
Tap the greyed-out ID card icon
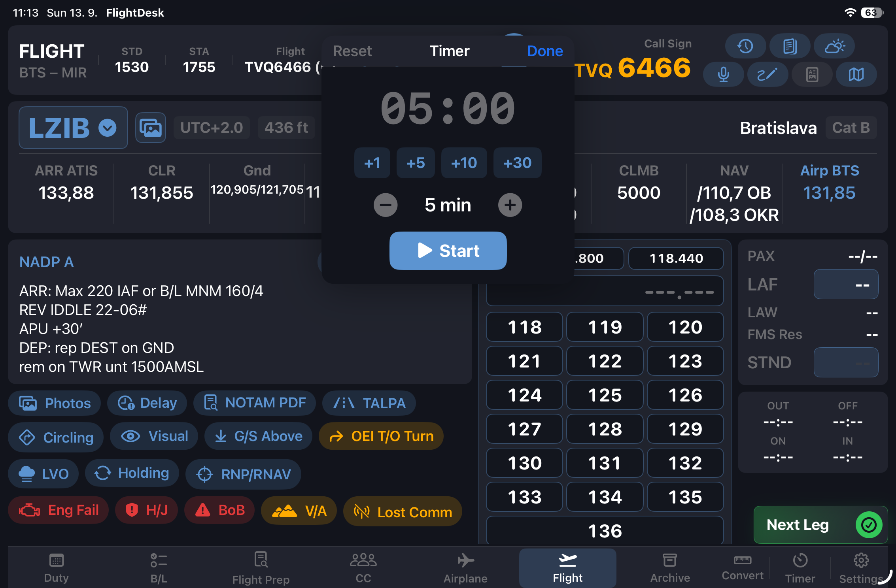click(812, 74)
